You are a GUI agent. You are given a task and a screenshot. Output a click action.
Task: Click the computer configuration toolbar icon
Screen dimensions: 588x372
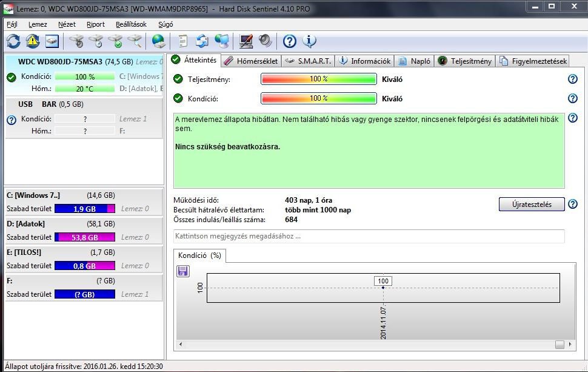(246, 41)
